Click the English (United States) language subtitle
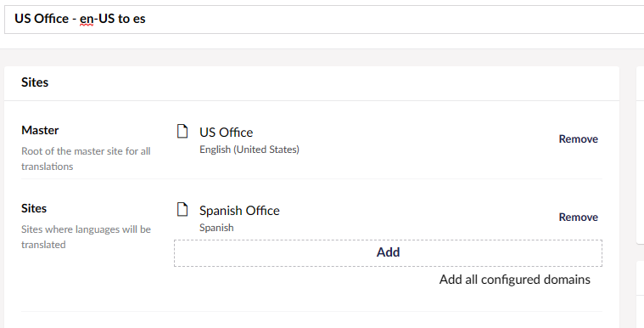644x328 pixels. [x=249, y=150]
